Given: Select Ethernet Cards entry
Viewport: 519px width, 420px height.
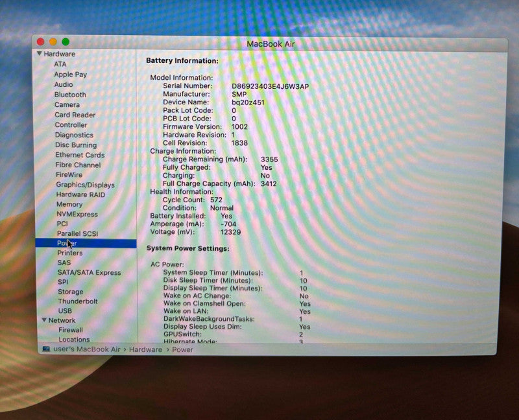Looking at the screenshot, I should pos(80,155).
